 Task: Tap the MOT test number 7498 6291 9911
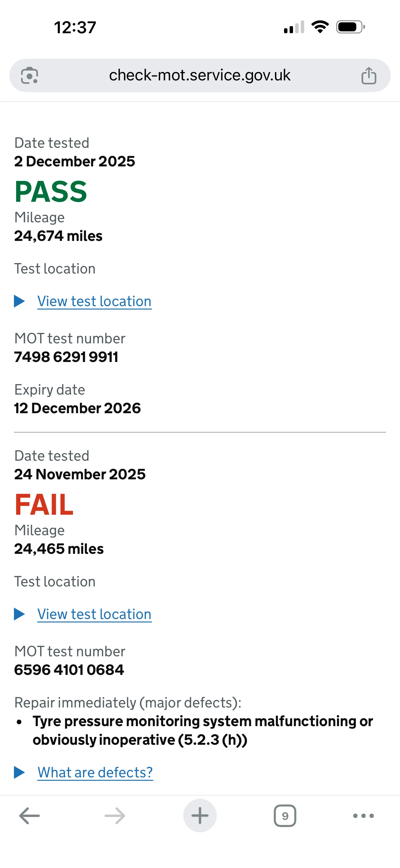[x=66, y=357]
